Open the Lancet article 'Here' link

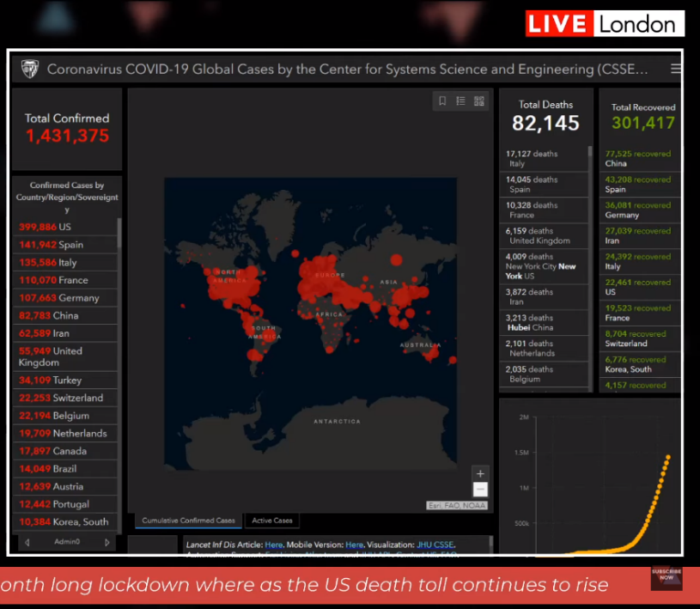click(273, 545)
